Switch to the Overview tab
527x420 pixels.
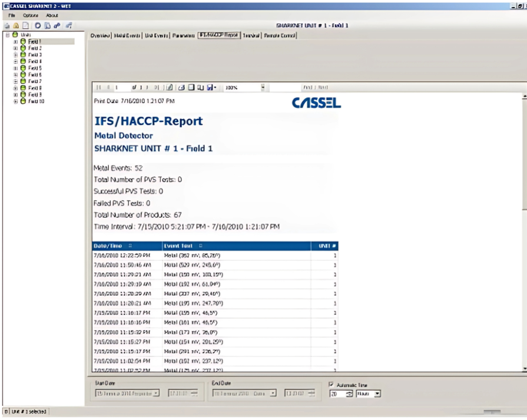pos(100,36)
